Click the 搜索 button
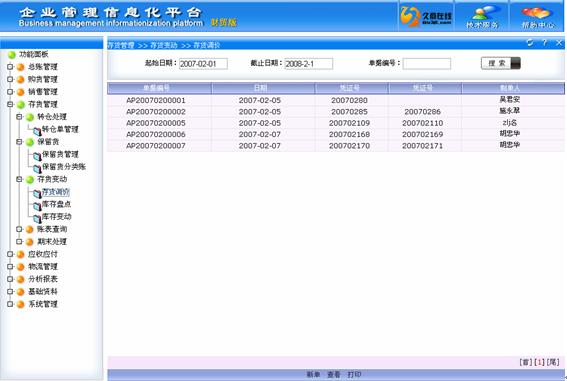Screen dimensions: 567x381 click(500, 63)
